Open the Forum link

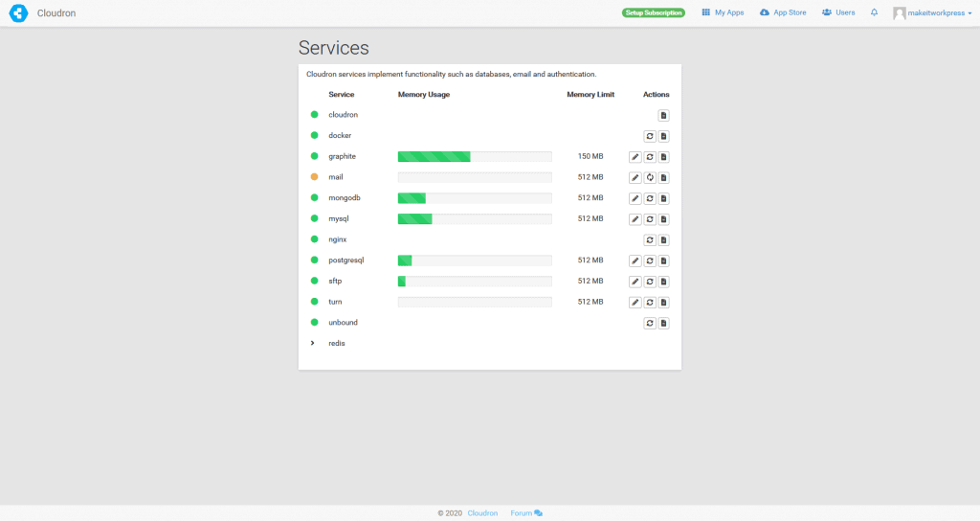526,513
